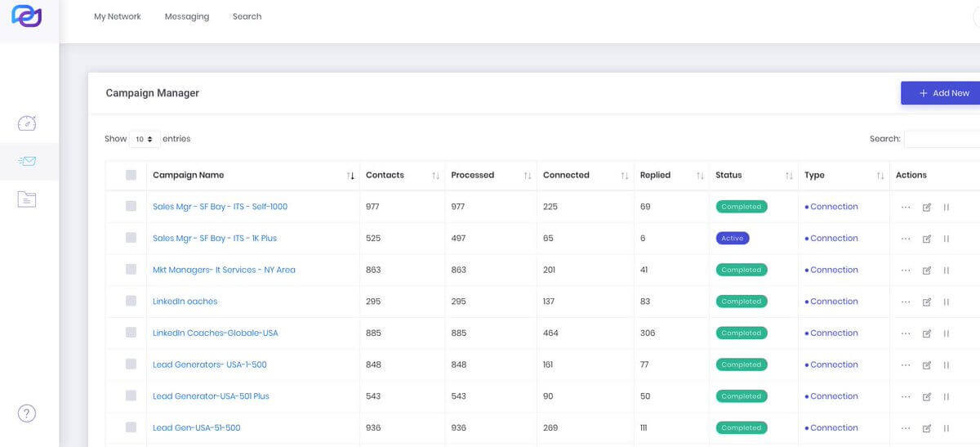Click the Add New campaign button
980x447 pixels.
coord(943,93)
